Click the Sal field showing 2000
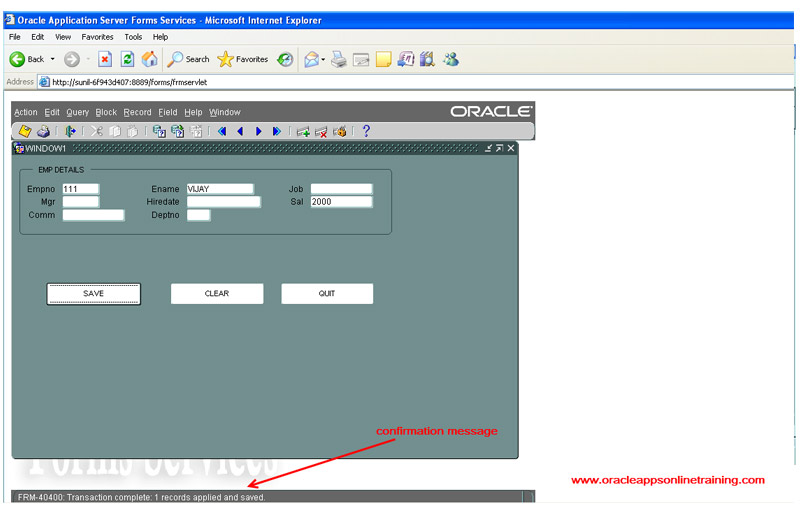 coord(341,202)
